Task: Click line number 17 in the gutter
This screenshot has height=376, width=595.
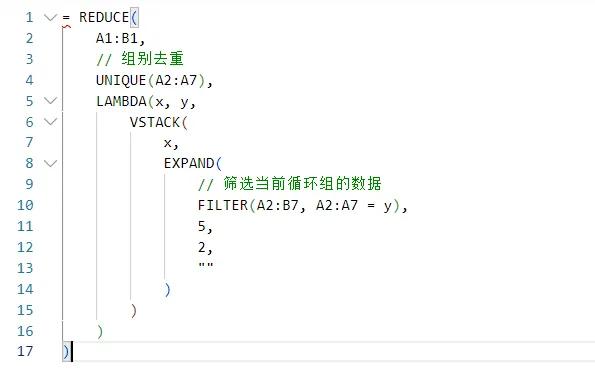Action: point(25,351)
